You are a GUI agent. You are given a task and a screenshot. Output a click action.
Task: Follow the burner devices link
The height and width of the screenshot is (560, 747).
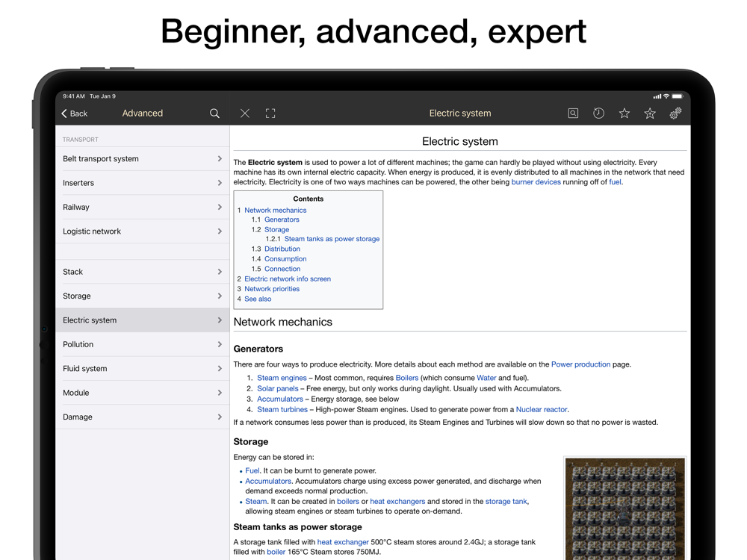536,182
